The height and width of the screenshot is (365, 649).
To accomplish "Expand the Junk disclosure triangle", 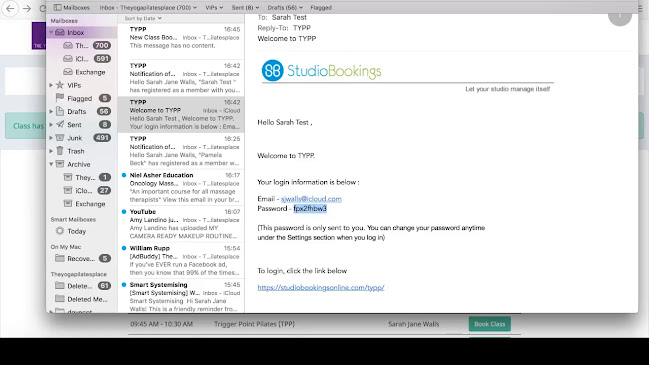I will click(51, 138).
